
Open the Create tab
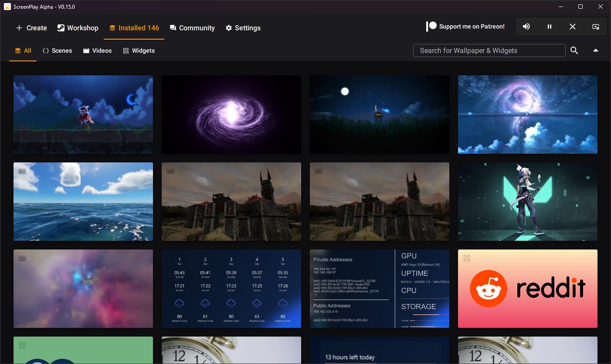coord(31,28)
